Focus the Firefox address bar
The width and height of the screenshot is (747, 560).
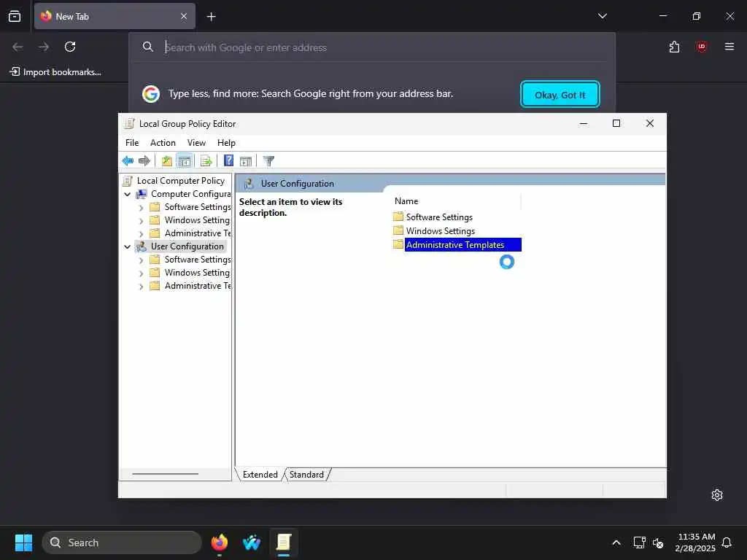click(371, 47)
